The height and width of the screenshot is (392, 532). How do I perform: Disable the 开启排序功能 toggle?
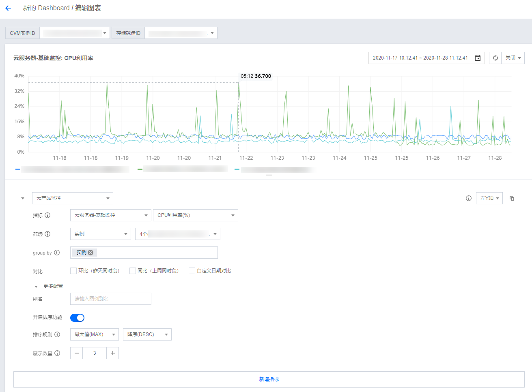pyautogui.click(x=77, y=318)
